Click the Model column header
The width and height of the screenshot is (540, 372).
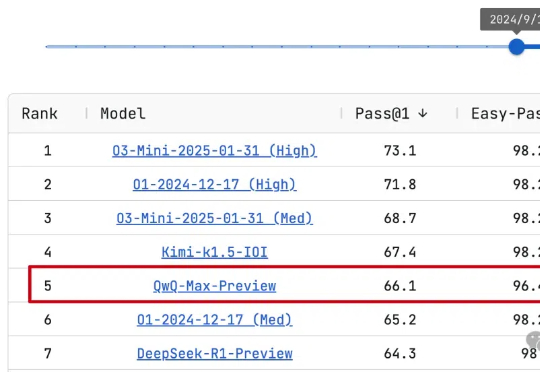pos(123,114)
